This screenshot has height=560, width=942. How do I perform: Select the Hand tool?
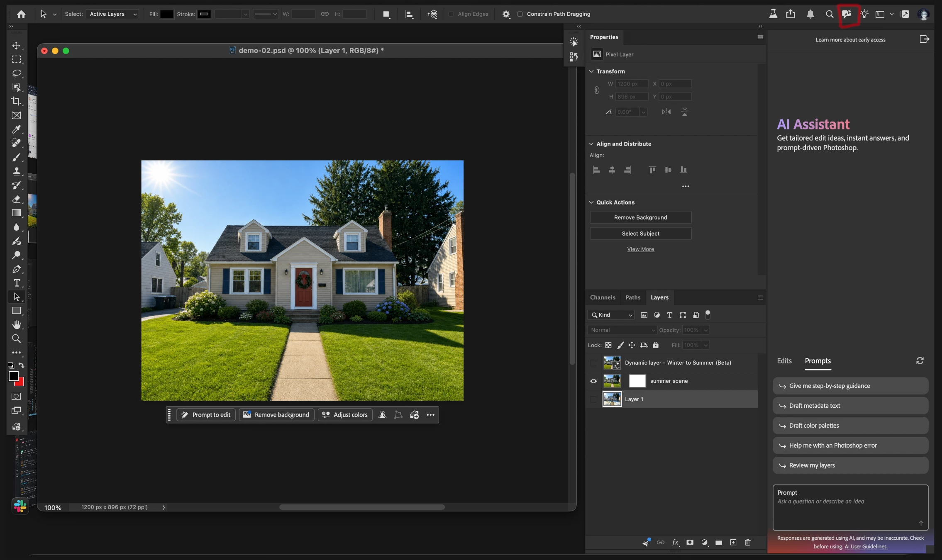[x=16, y=324]
